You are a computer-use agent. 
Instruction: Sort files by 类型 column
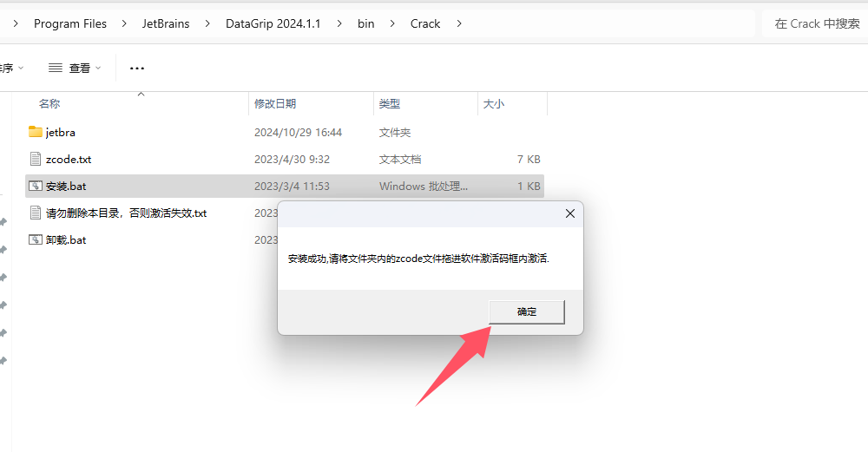click(x=390, y=103)
